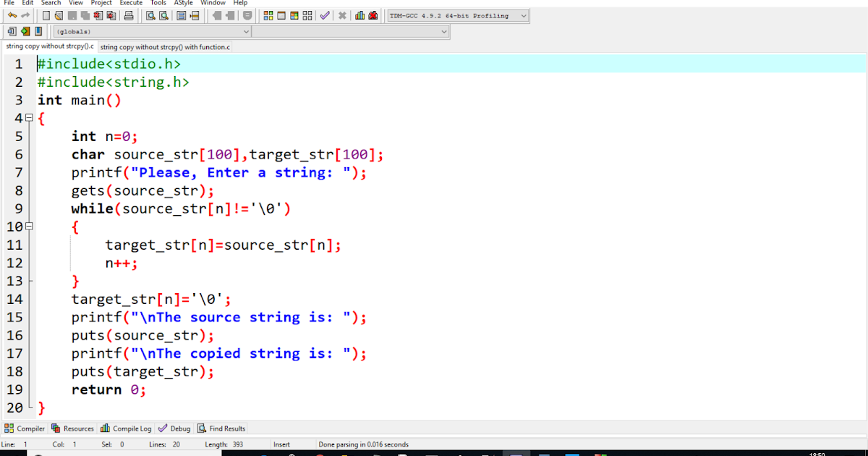
Task: Open the TDM-GCC compiler configuration dropdown
Action: [x=457, y=15]
